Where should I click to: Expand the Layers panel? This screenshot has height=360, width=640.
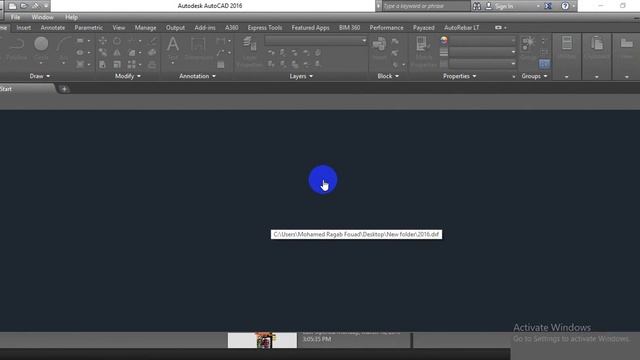[301, 76]
